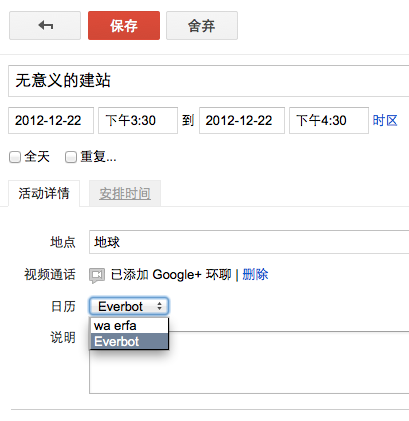Open the 时区 time zone link
This screenshot has width=409, height=421.
tap(385, 120)
